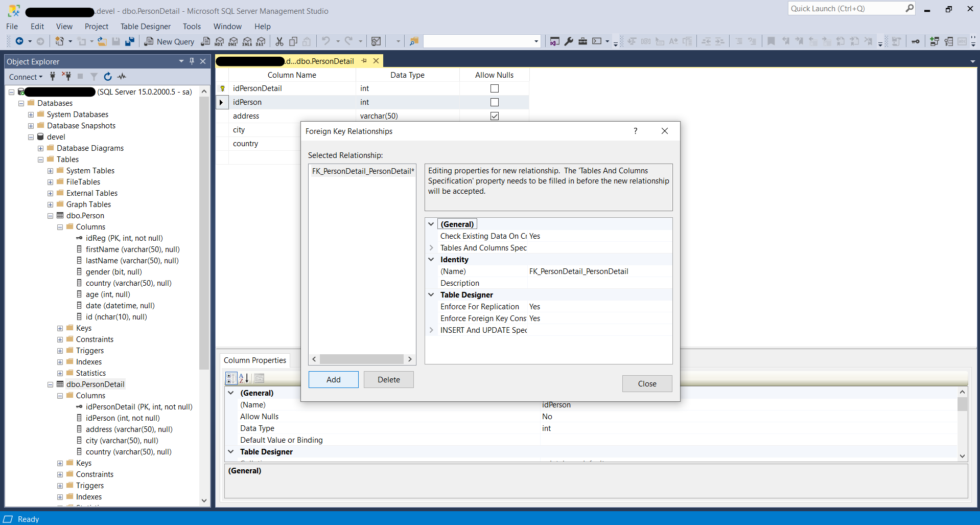
Task: Uncheck Allow Nulls for address column
Action: click(494, 116)
